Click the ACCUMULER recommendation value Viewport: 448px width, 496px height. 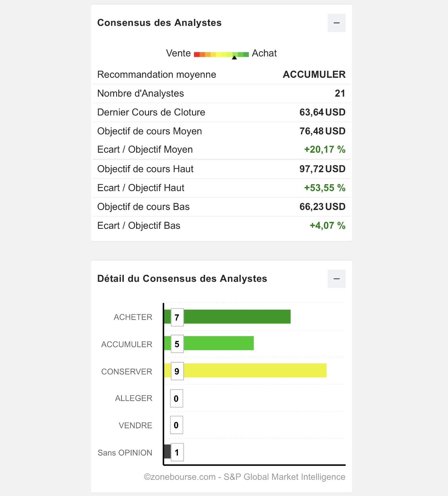click(x=314, y=75)
